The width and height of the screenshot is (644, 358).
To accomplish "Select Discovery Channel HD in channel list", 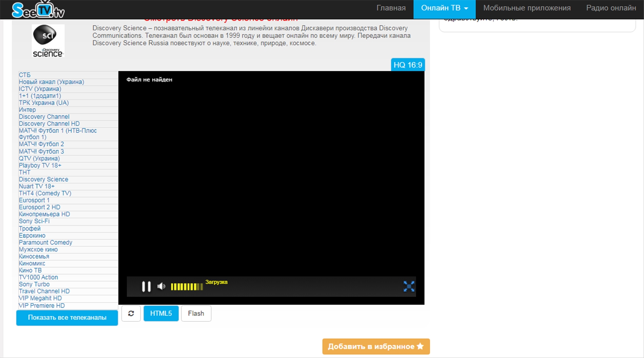I will pos(49,123).
